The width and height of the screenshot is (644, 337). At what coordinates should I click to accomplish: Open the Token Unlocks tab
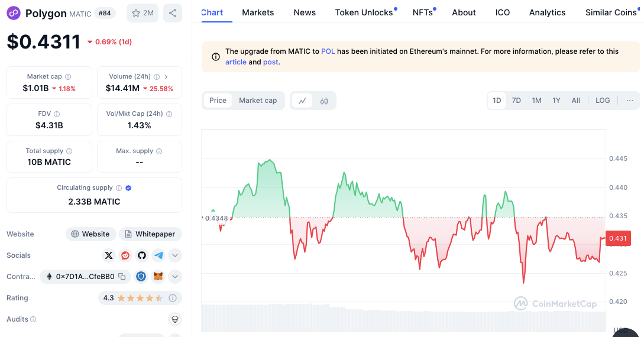[364, 13]
